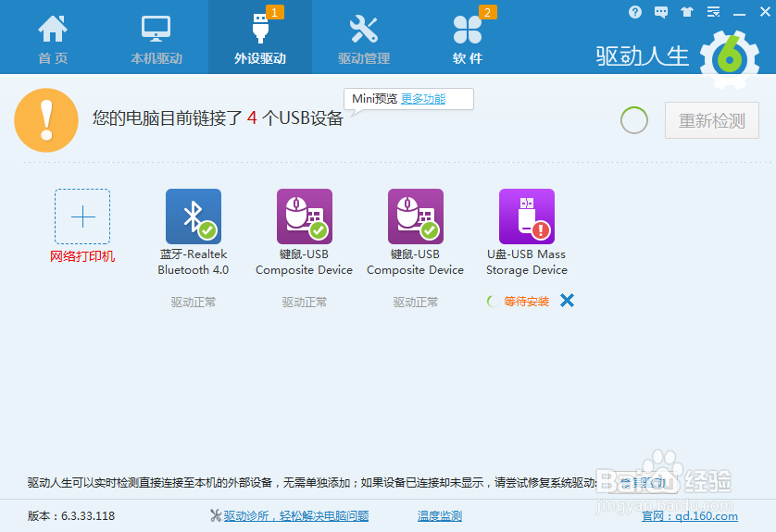Open the feedback chat bubble icon
The width and height of the screenshot is (776, 532).
pyautogui.click(x=660, y=12)
